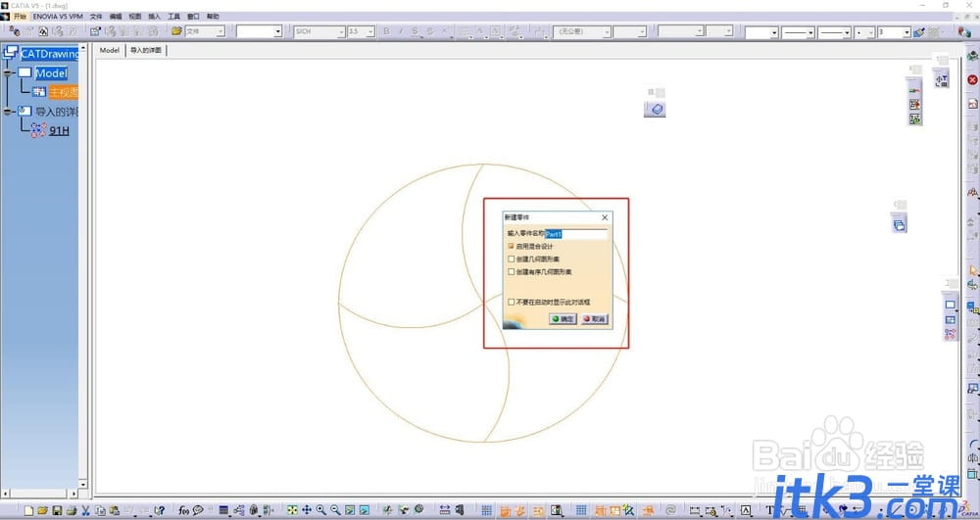Open the point symbol dropdown
The height and width of the screenshot is (520, 980).
click(872, 32)
